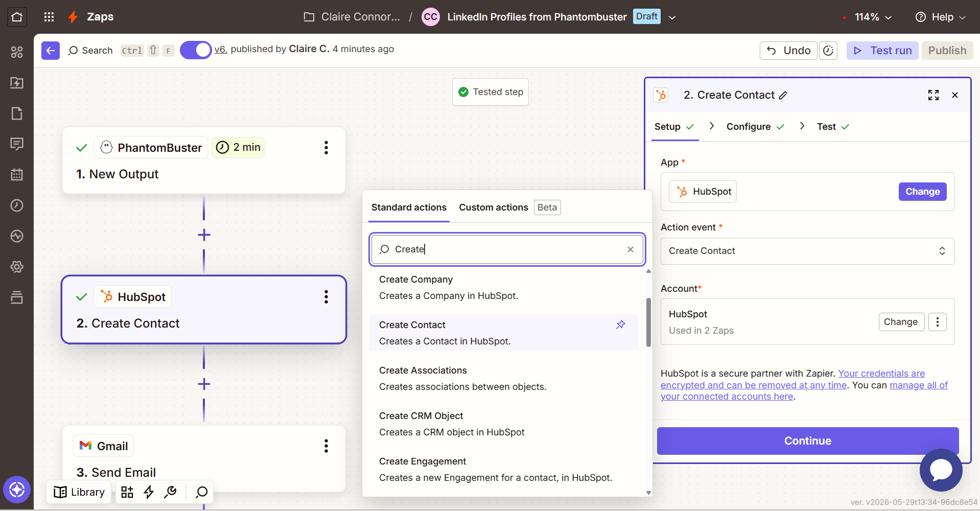Screen dimensions: 980x511
Task: Close the Create Contact panel
Action: click(x=955, y=95)
